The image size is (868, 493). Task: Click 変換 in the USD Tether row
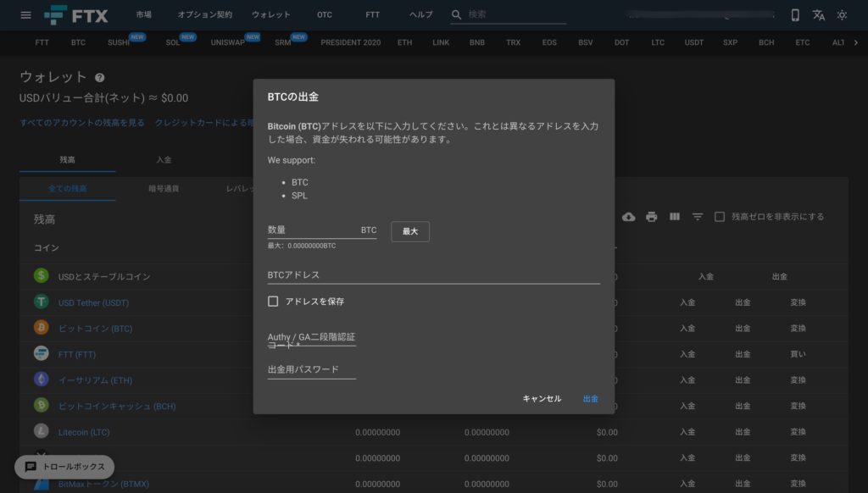coord(798,302)
